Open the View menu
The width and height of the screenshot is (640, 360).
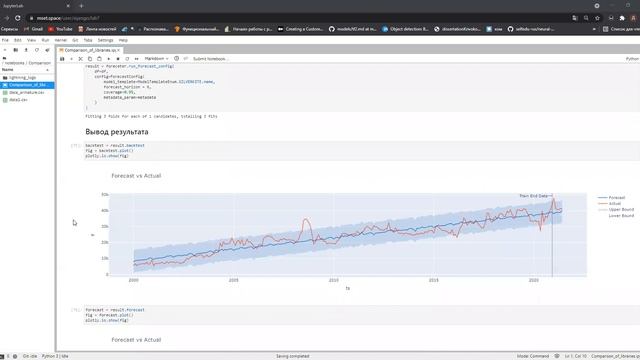click(x=31, y=40)
